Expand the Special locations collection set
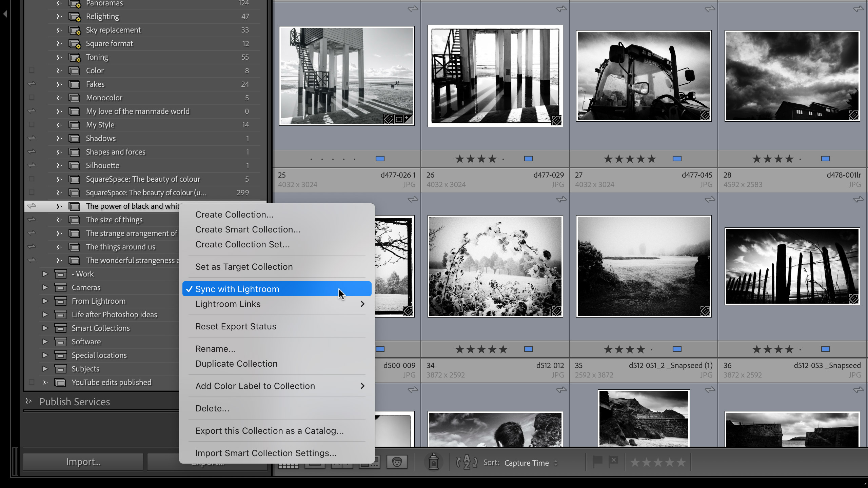Image resolution: width=868 pixels, height=488 pixels. (45, 355)
